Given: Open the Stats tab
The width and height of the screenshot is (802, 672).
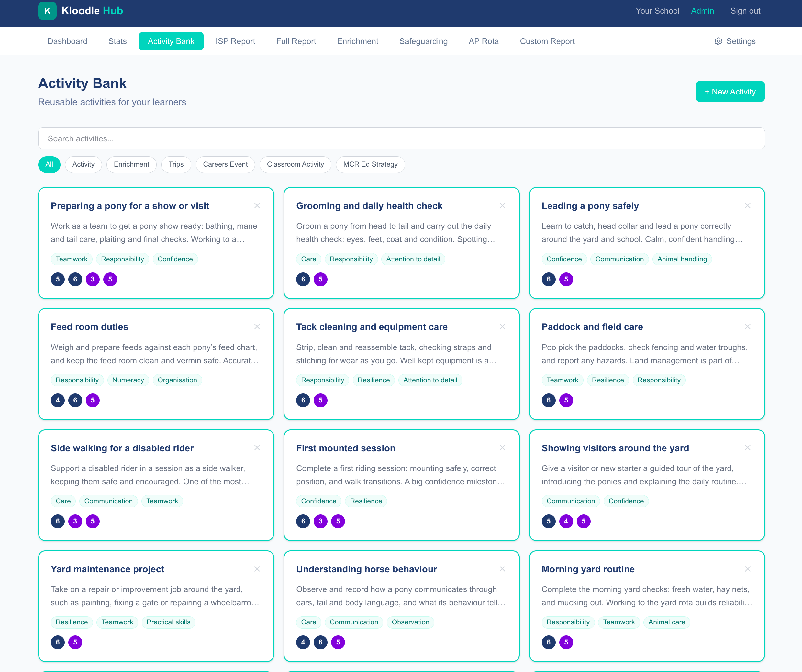Looking at the screenshot, I should tap(117, 41).
